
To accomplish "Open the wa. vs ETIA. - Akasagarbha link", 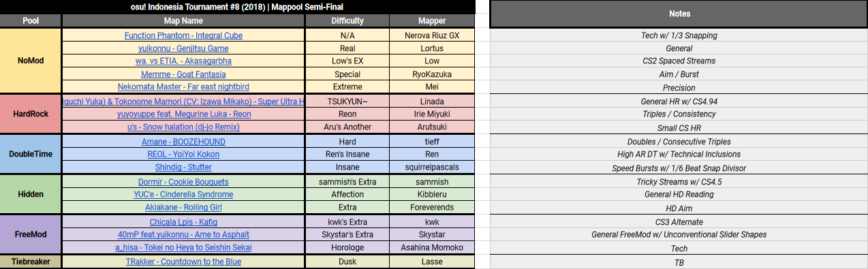I will (183, 61).
